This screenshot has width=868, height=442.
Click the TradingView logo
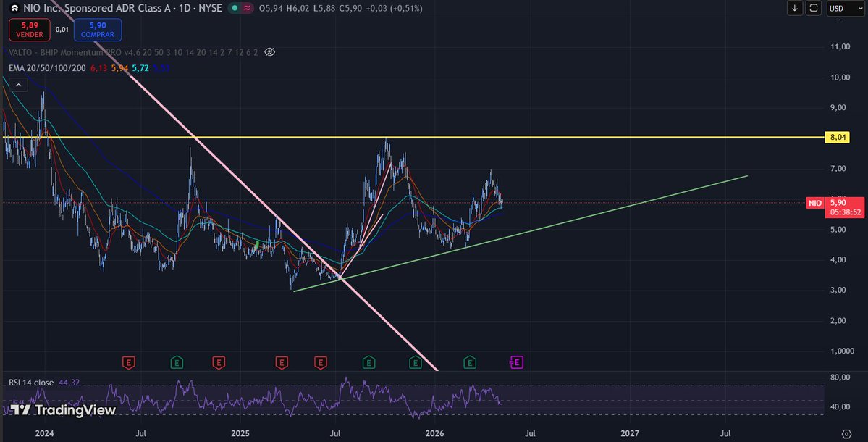pos(62,410)
